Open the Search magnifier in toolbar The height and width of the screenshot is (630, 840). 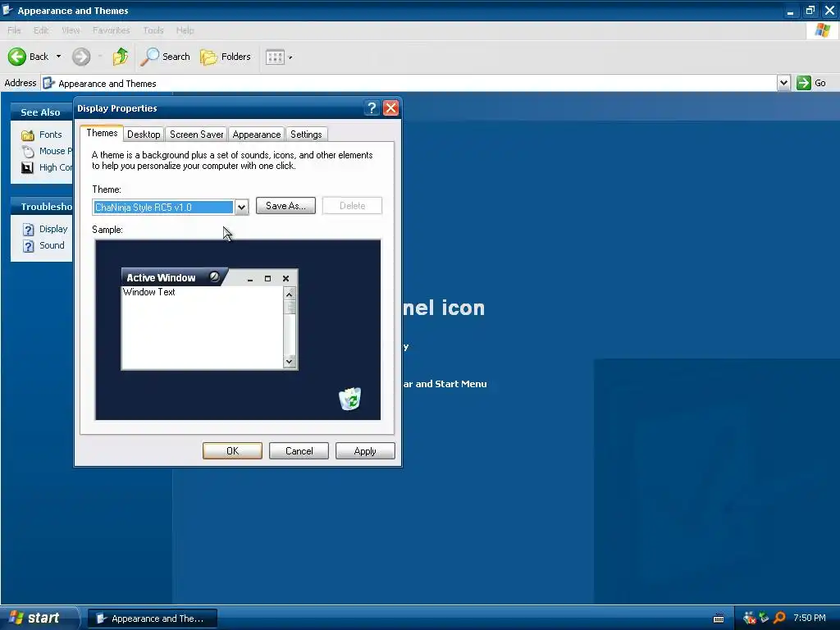coord(149,57)
